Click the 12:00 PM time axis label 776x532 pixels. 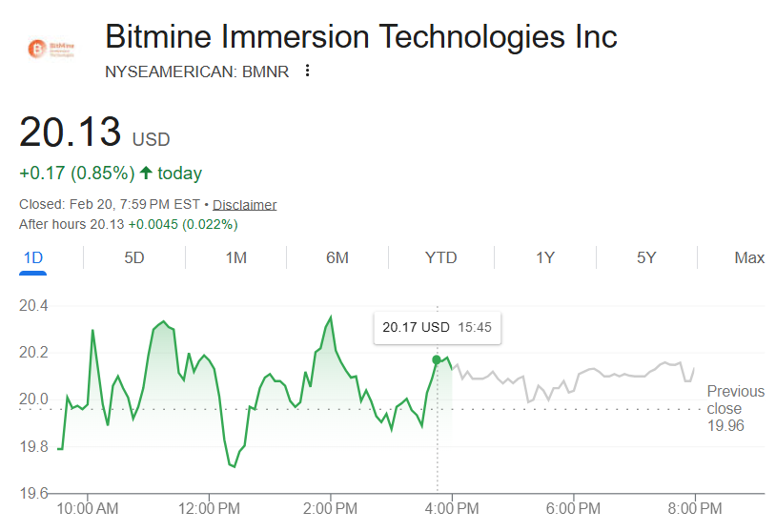(209, 506)
